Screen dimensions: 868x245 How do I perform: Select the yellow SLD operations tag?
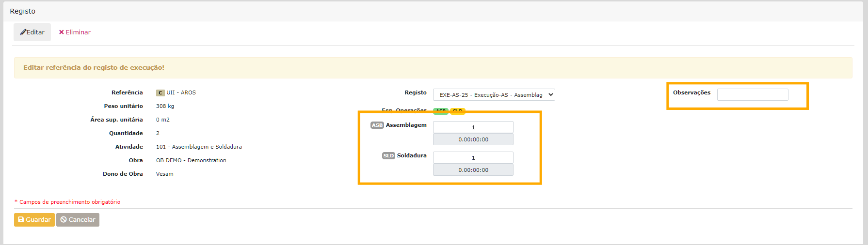[457, 111]
